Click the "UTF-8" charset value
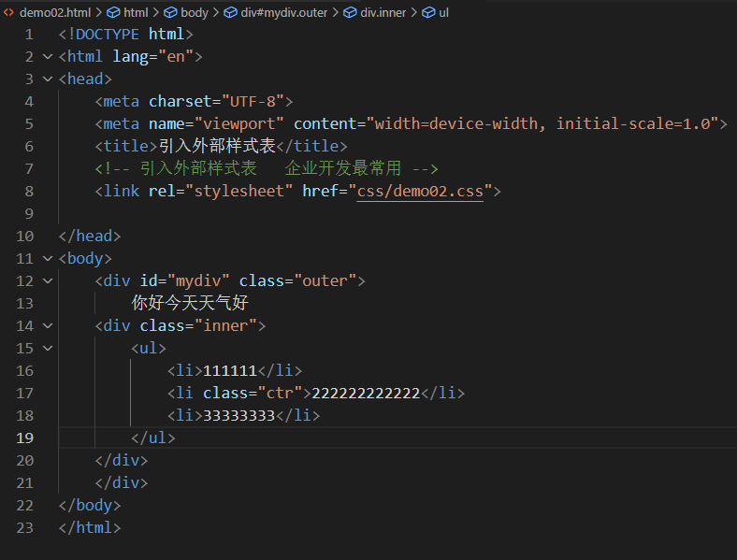Screen dimensions: 737x560 (253, 102)
